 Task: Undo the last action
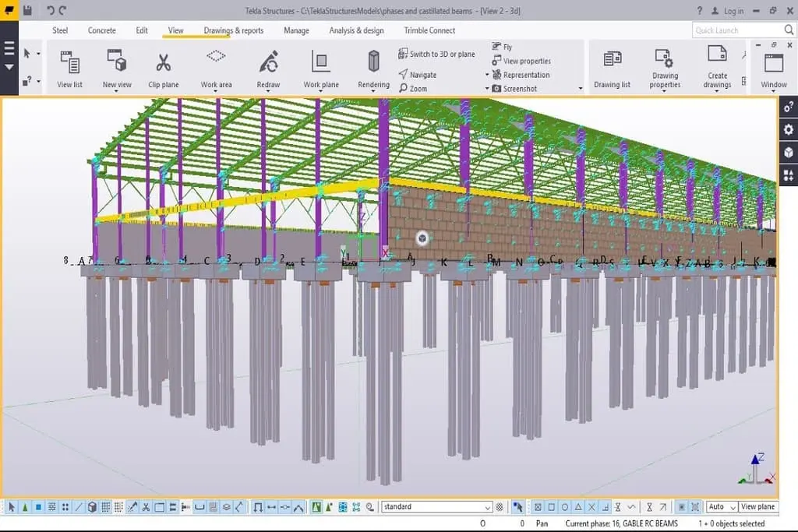click(x=50, y=10)
